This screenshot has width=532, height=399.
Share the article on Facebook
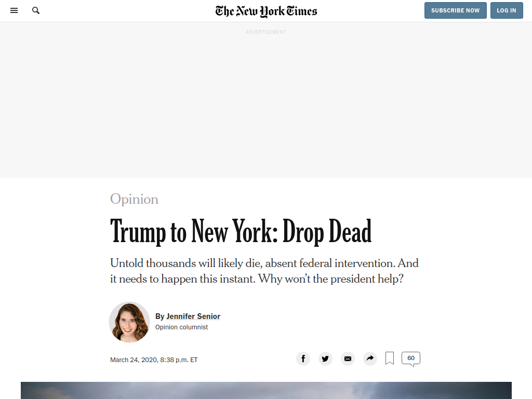tap(303, 358)
